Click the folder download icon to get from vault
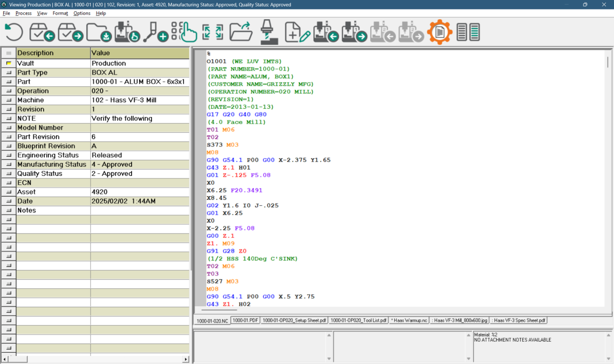The image size is (614, 364). [98, 32]
